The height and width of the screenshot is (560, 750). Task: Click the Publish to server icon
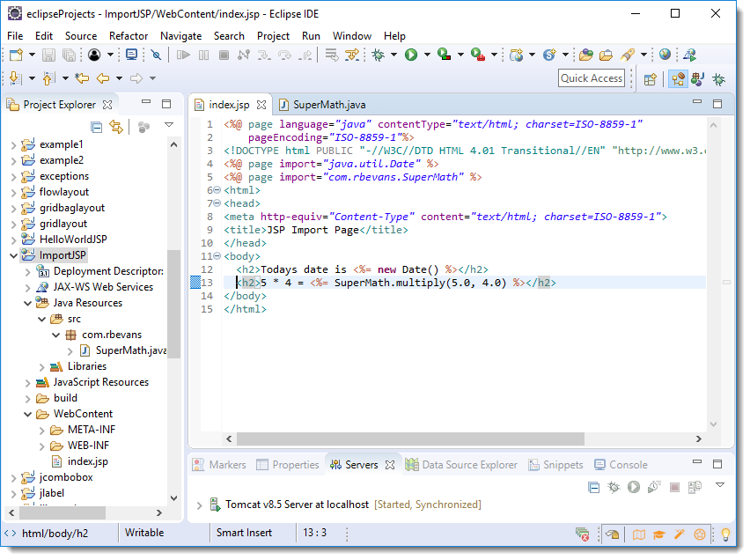coord(695,487)
